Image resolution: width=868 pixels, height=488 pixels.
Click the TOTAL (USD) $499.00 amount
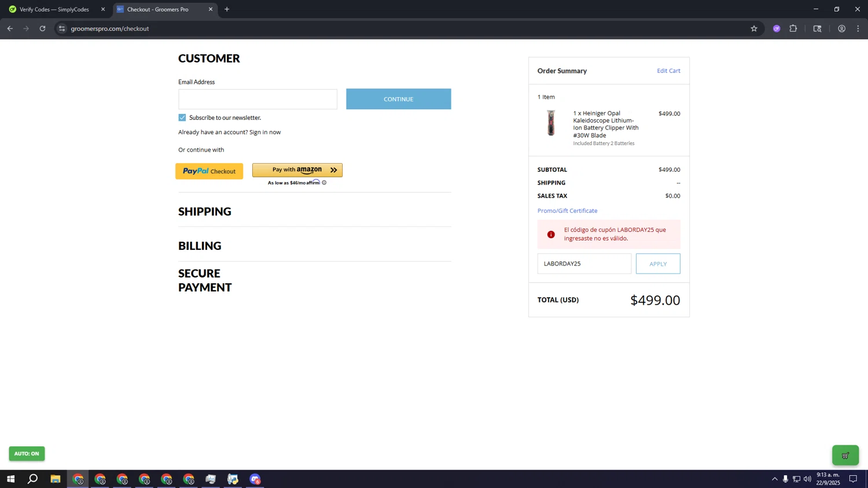[655, 300]
